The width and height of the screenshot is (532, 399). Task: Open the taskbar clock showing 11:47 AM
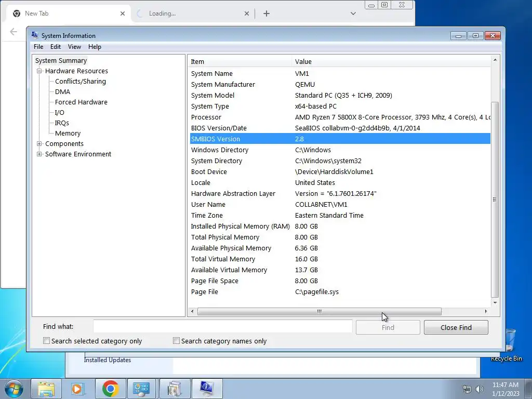click(x=506, y=389)
